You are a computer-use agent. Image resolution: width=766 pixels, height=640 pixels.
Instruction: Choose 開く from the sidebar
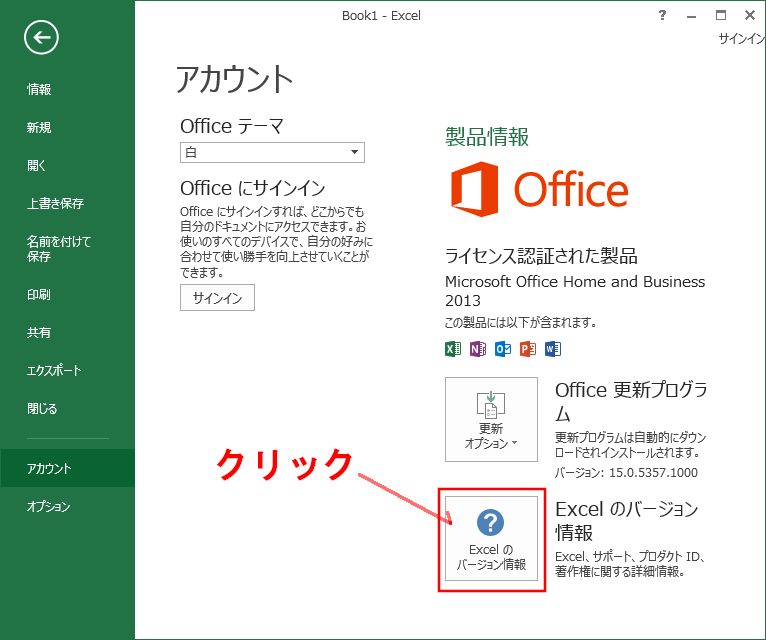point(36,166)
